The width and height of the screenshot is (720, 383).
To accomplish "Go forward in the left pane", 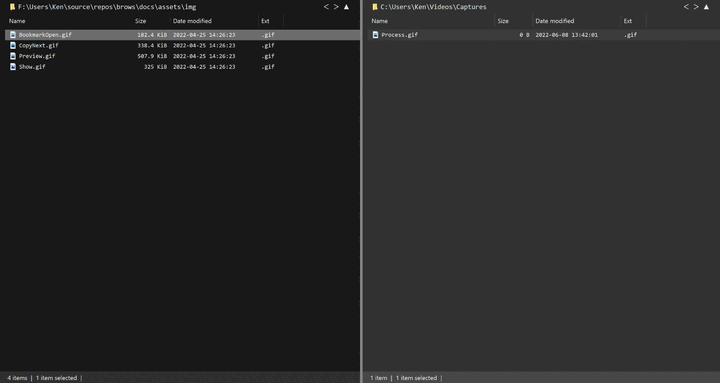I will (x=336, y=7).
